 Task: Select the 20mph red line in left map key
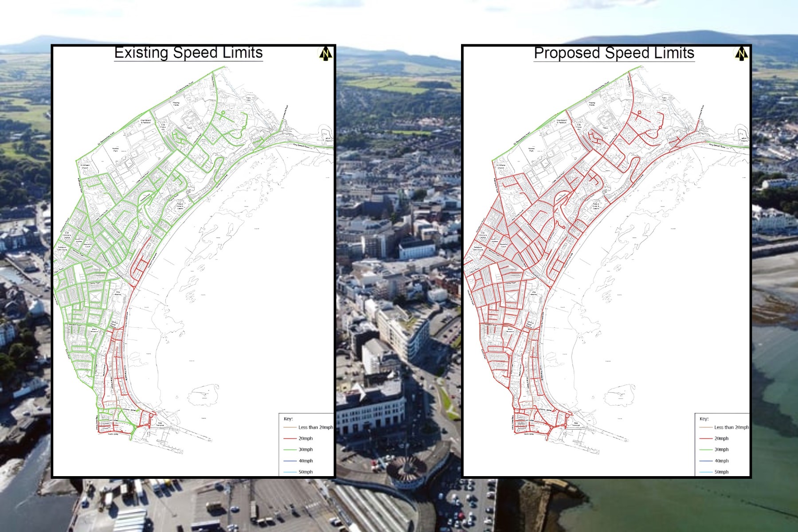(x=291, y=438)
